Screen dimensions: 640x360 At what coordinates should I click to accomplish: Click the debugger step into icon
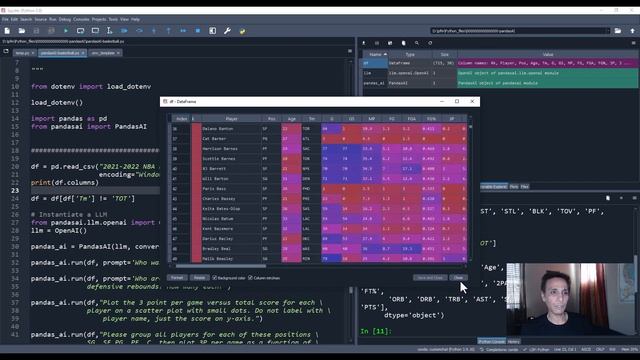click(154, 31)
